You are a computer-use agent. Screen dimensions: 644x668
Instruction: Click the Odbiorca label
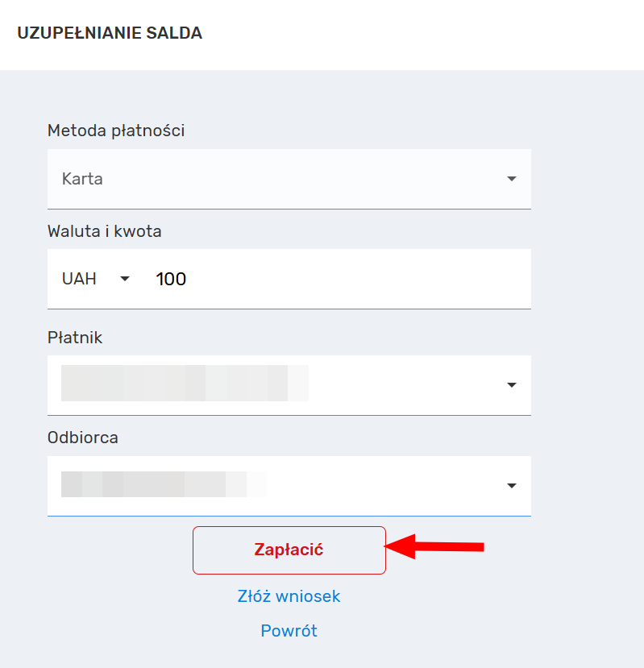83,438
